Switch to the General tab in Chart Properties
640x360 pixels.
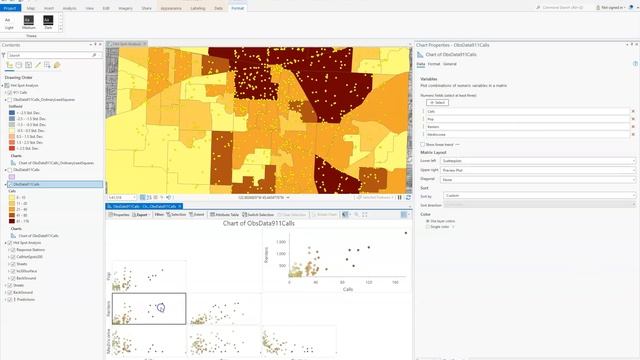[x=450, y=64]
